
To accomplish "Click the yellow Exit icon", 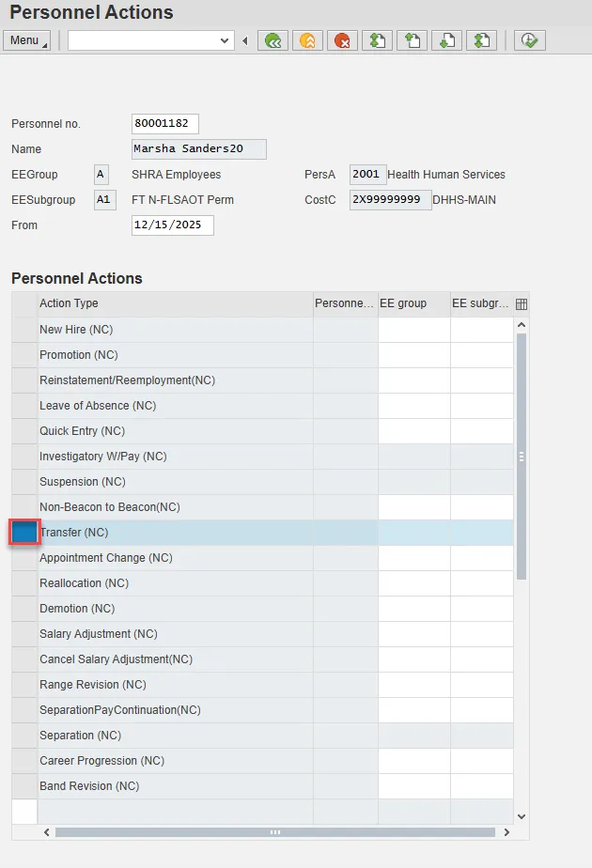I will click(307, 40).
